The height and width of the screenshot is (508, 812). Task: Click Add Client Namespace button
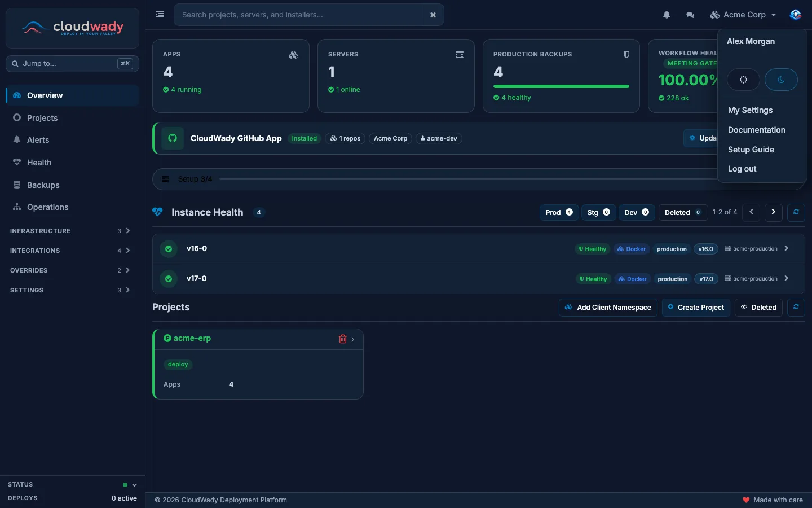tap(608, 308)
